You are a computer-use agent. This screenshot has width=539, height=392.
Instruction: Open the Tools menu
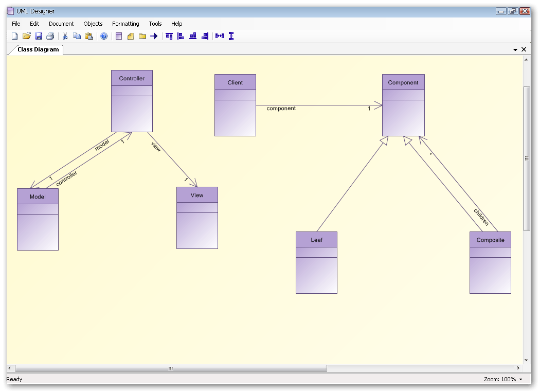(x=155, y=24)
